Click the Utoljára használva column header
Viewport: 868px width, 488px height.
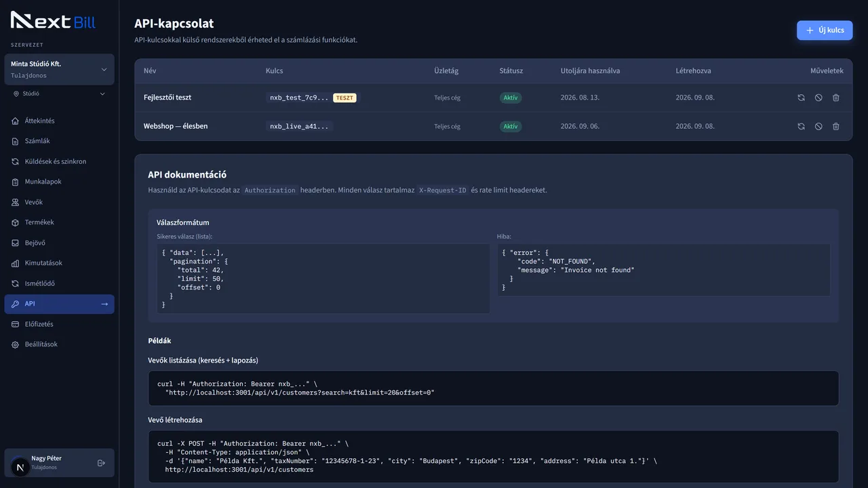(x=590, y=70)
